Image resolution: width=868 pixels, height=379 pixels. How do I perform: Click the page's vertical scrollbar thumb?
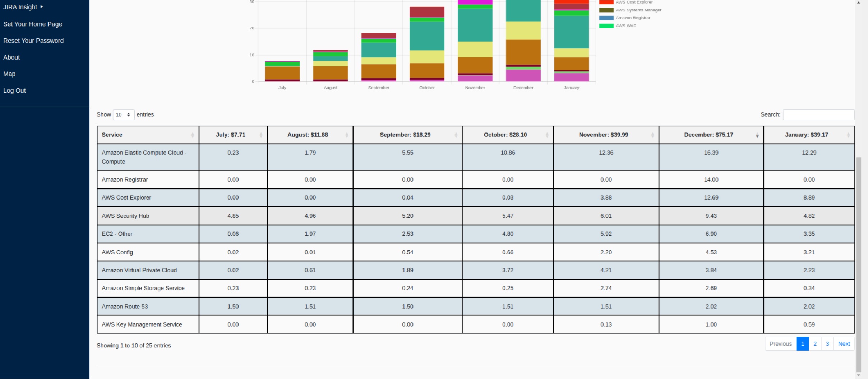tap(859, 265)
